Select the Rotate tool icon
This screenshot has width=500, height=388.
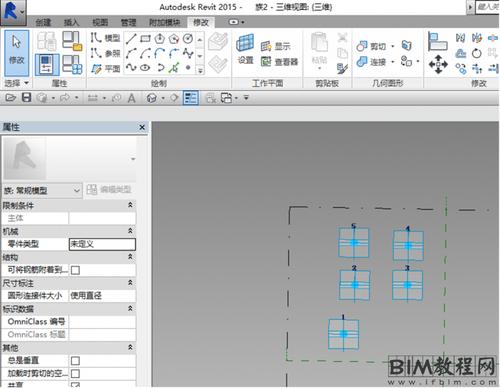(x=477, y=53)
